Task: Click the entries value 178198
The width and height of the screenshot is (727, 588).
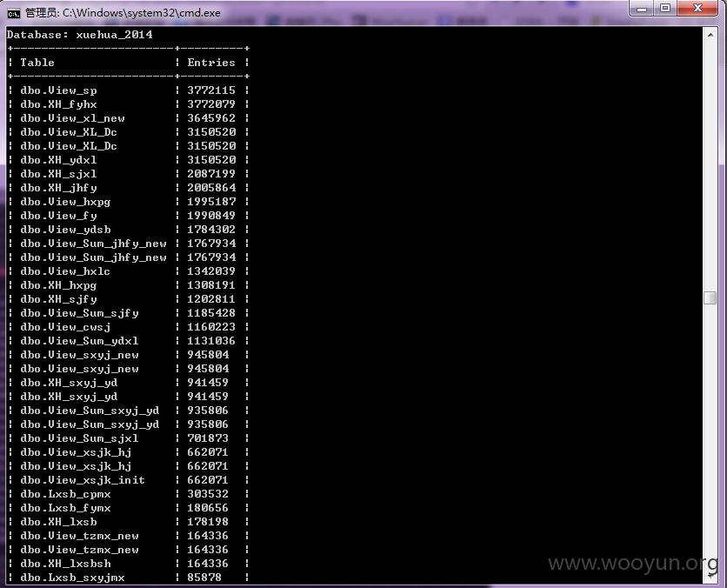Action: tap(208, 522)
